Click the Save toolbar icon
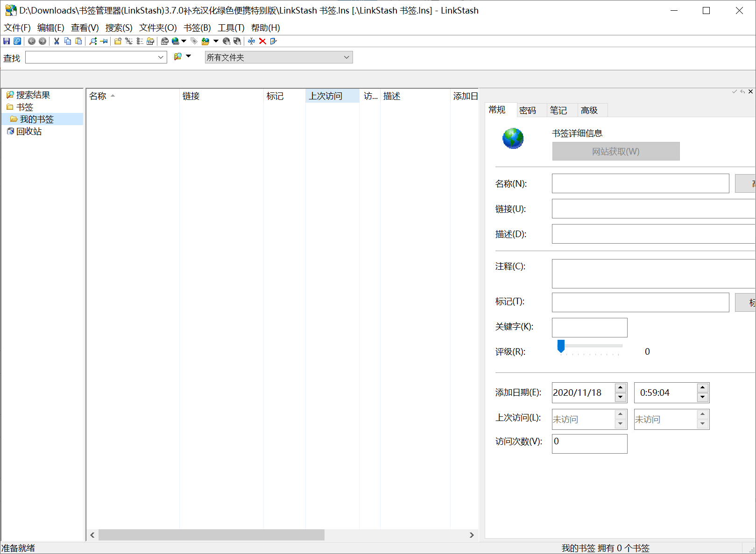Image resolution: width=756 pixels, height=554 pixels. pos(7,41)
